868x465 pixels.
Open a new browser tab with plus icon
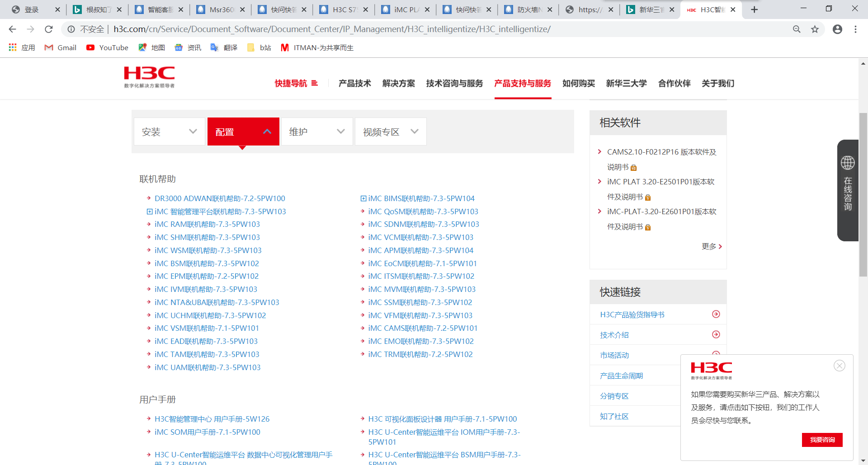754,9
